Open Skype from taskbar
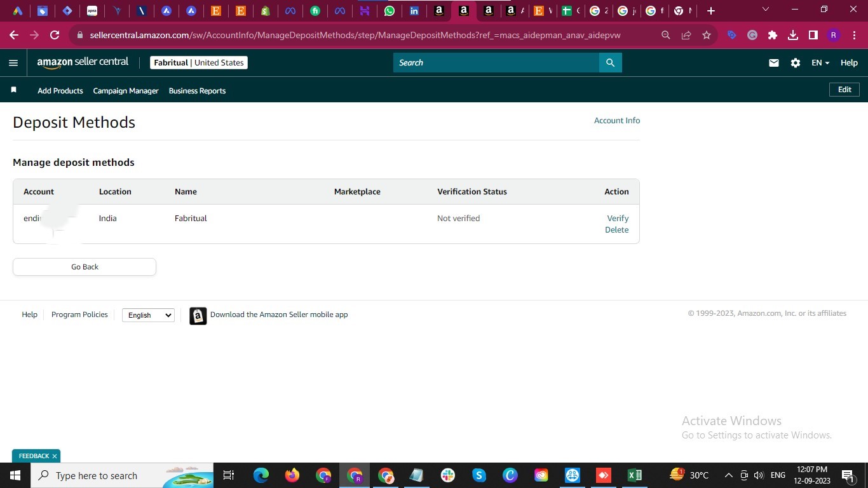 479,475
